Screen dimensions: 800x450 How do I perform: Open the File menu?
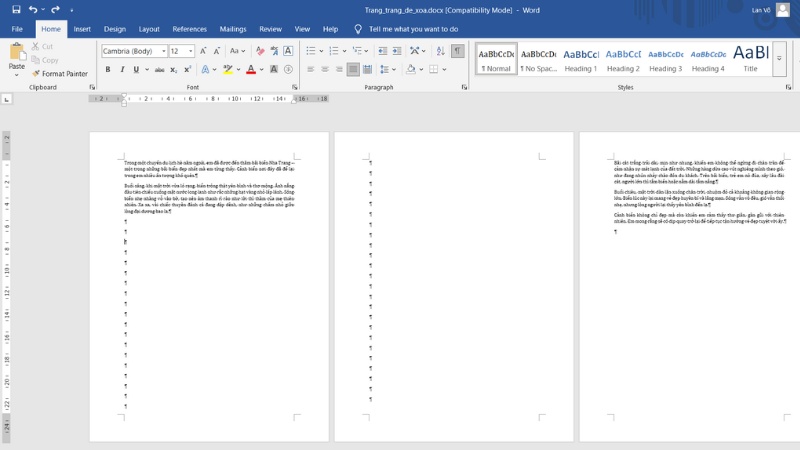pos(17,29)
